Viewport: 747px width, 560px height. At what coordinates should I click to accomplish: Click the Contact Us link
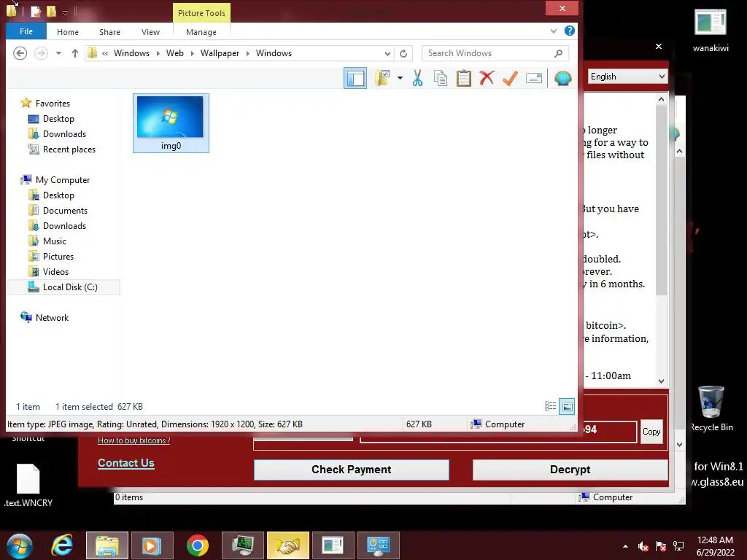125,463
